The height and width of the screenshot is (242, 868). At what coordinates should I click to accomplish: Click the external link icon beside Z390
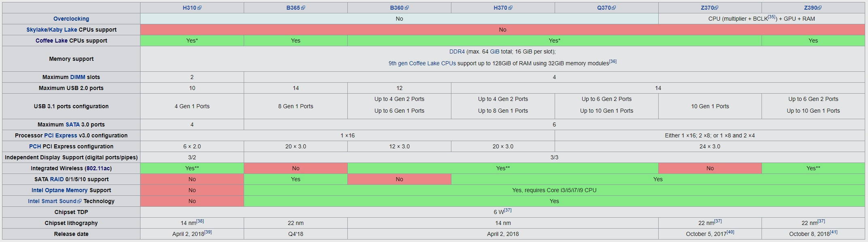[x=820, y=8]
